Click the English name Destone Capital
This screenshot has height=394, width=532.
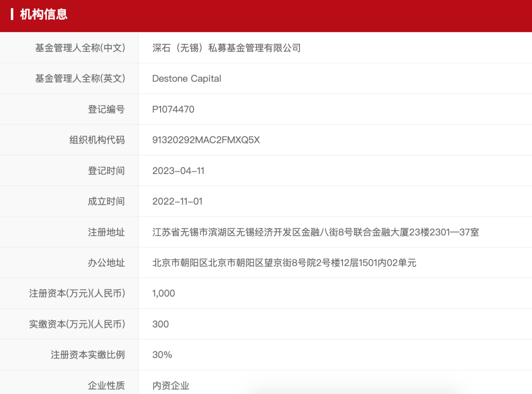[186, 78]
